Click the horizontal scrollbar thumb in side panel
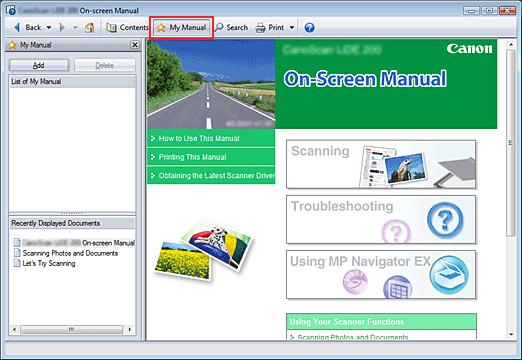Screen dimensions: 522x360 (x=71, y=329)
